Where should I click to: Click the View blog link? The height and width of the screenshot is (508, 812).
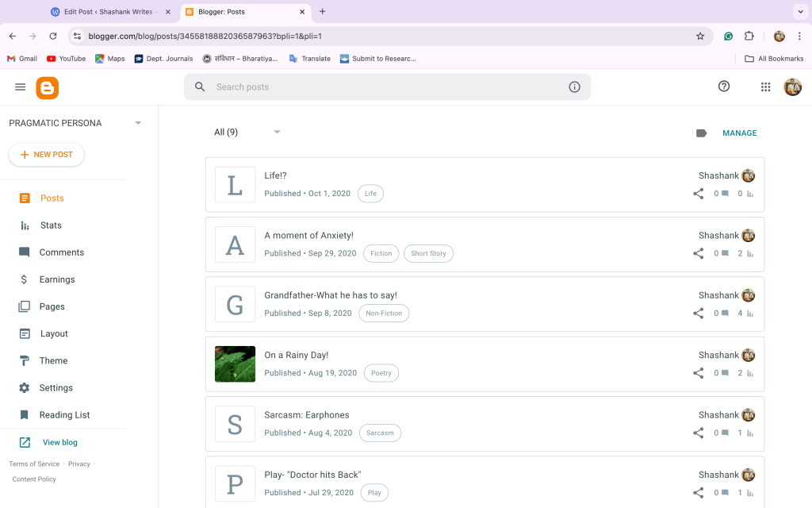[59, 442]
